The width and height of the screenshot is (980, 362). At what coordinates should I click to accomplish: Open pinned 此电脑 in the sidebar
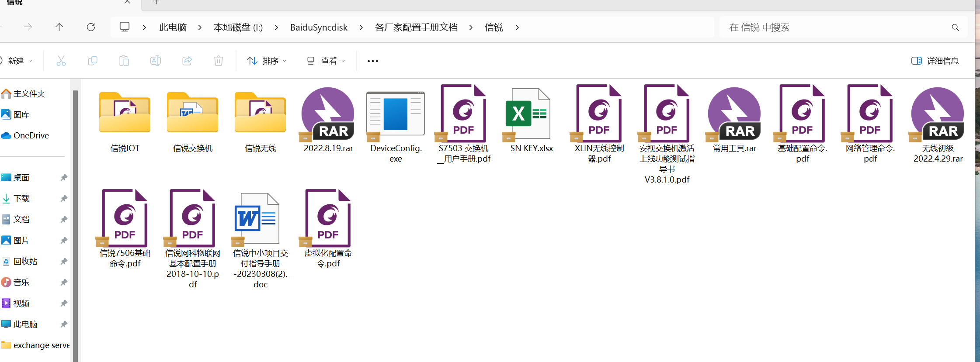point(20,324)
